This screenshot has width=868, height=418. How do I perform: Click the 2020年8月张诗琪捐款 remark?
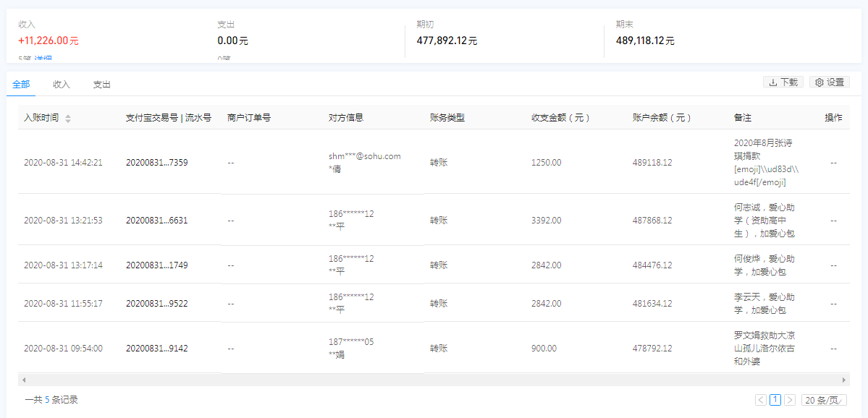tap(767, 162)
